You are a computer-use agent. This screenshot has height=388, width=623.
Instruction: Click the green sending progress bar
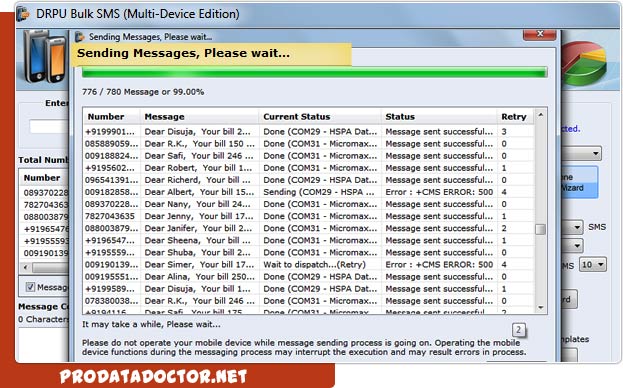click(314, 72)
